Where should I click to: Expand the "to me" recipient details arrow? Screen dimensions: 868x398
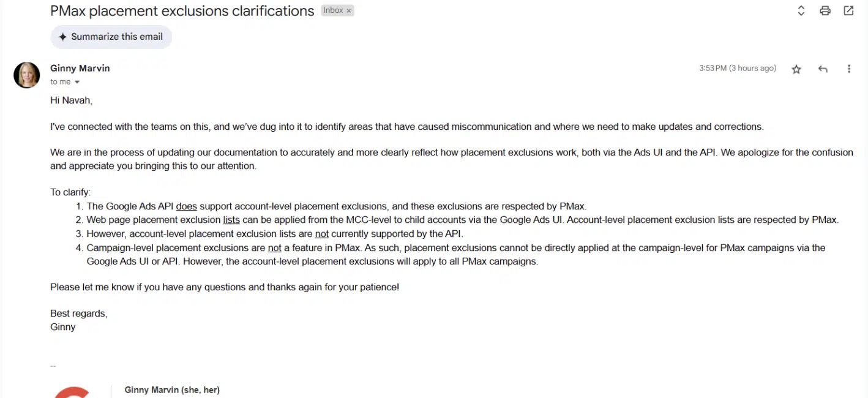(77, 82)
